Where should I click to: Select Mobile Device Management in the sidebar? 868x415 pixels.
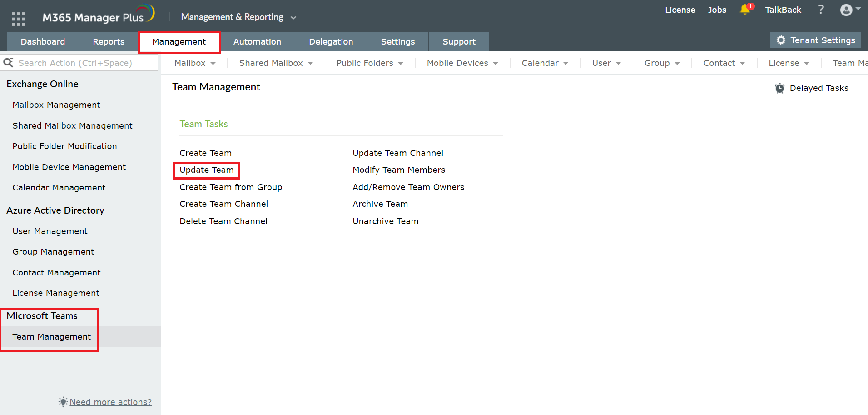click(x=69, y=167)
